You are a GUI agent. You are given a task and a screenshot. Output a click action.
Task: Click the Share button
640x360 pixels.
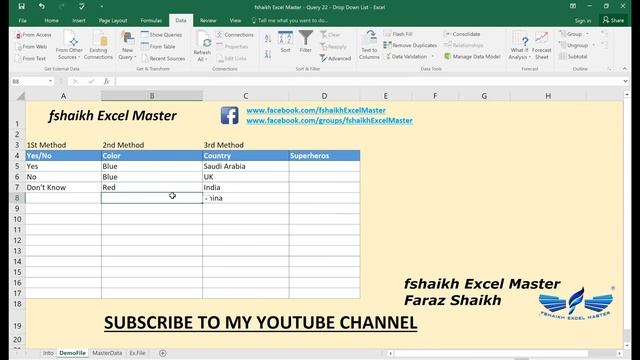point(613,20)
